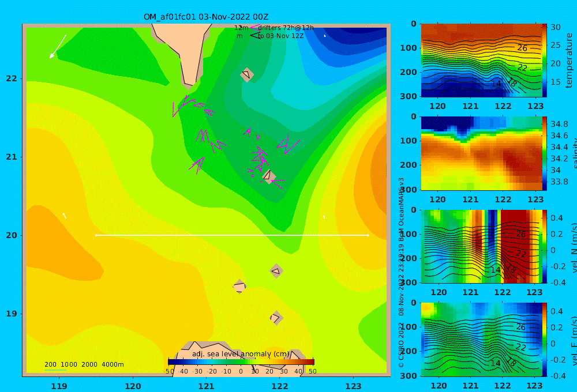Click the white current arrow at top-left of map
The height and width of the screenshot is (392, 577).
pos(58,46)
